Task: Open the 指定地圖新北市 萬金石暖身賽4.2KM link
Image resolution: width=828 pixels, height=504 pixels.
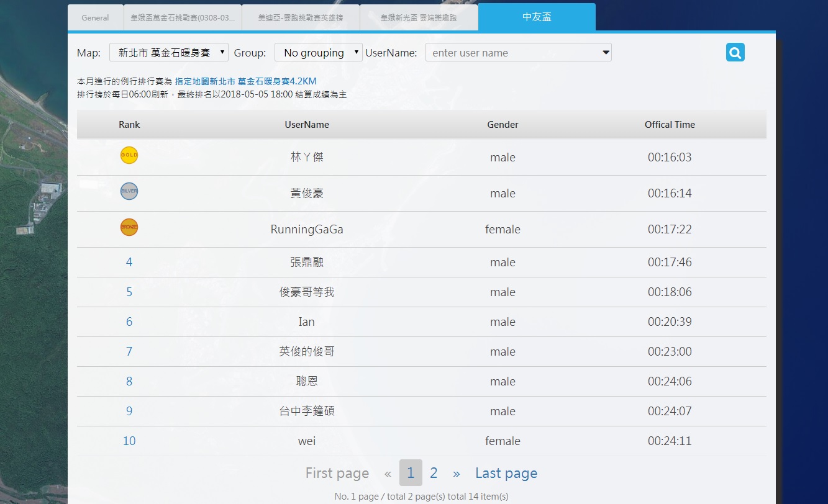Action: point(246,81)
